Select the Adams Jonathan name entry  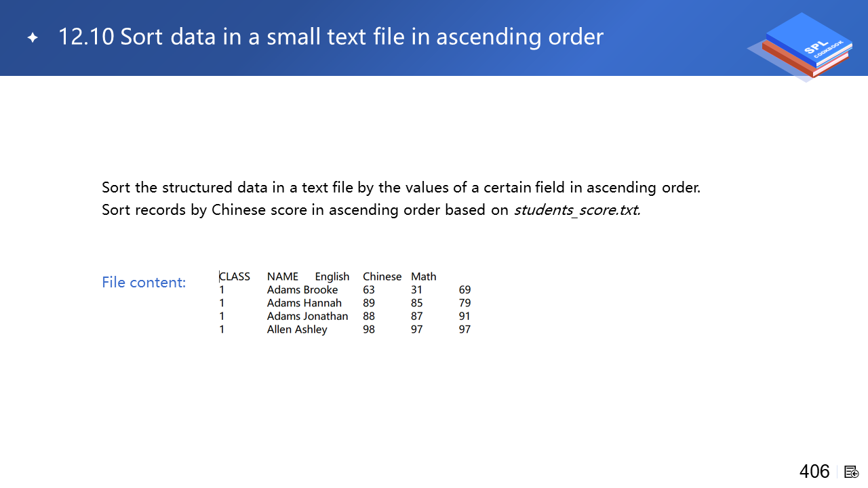tap(307, 316)
